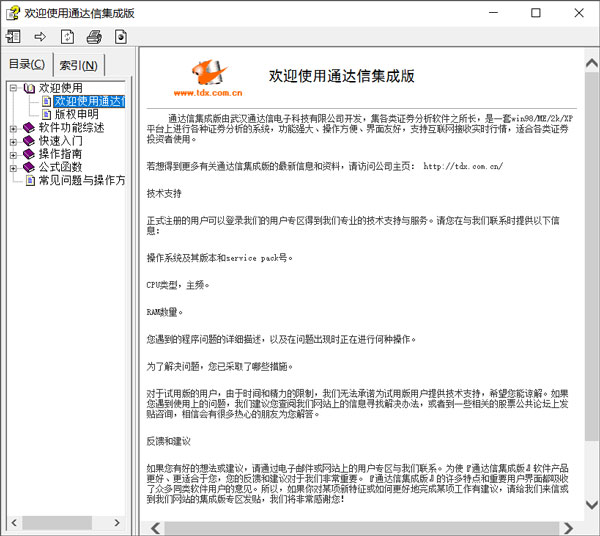This screenshot has width=600, height=536.
Task: Select the 欢迎使用 tree item
Action: [x=60, y=88]
